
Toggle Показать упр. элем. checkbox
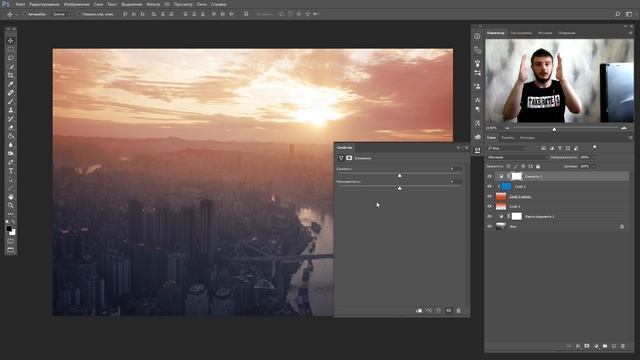[79, 14]
